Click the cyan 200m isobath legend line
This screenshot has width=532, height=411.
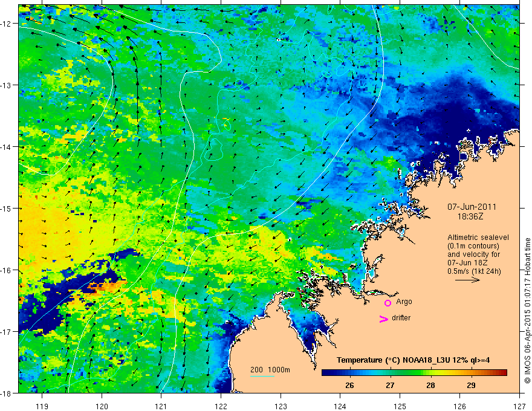coord(262,376)
